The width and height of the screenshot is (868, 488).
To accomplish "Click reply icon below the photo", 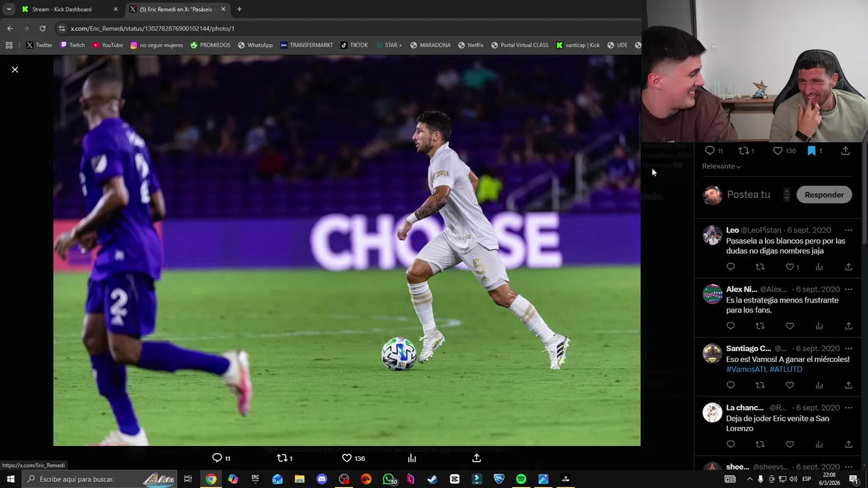I will pyautogui.click(x=217, y=458).
